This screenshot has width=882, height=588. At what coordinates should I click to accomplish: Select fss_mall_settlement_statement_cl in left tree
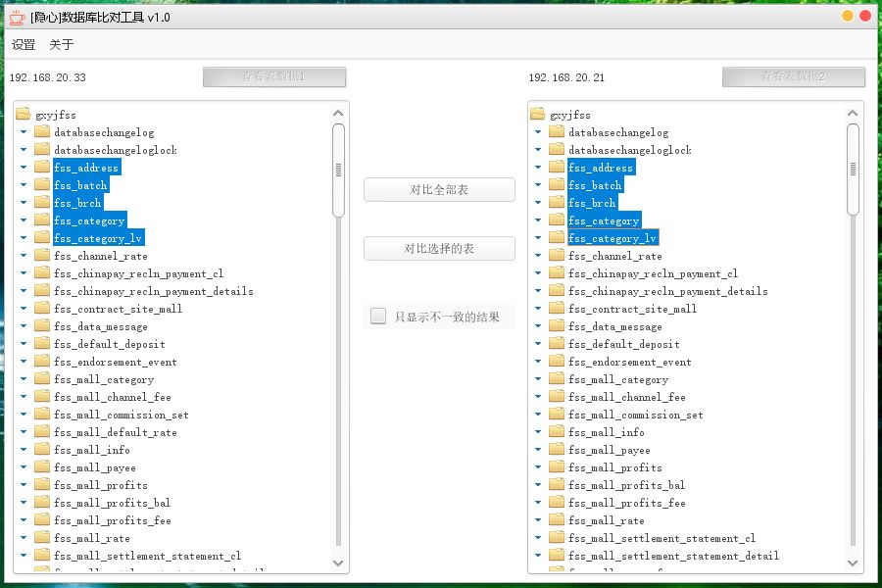pos(147,556)
